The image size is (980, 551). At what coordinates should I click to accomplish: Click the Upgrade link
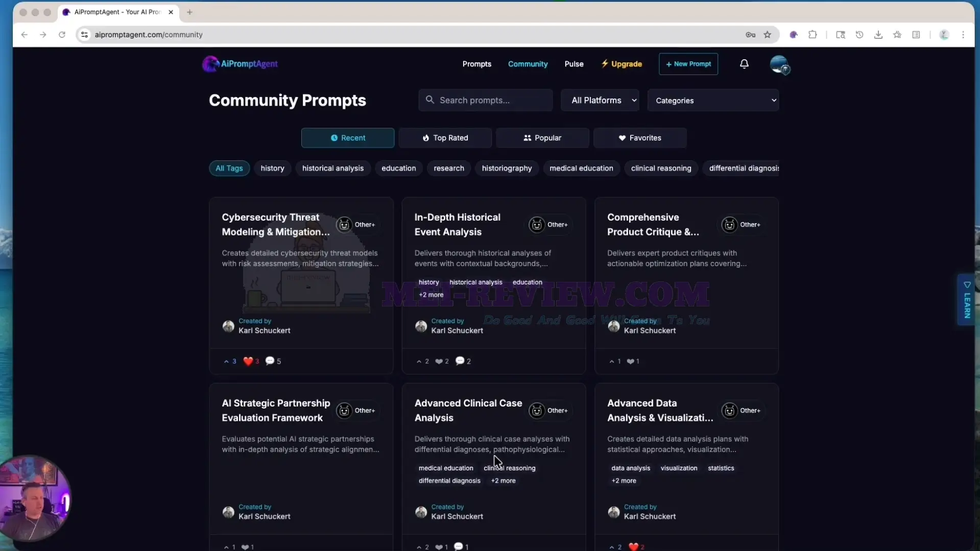(x=622, y=64)
